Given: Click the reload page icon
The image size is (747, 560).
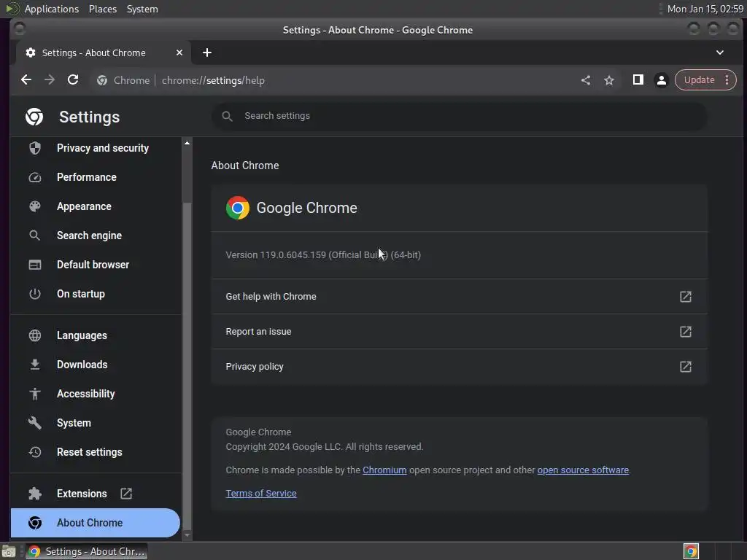Looking at the screenshot, I should point(73,80).
